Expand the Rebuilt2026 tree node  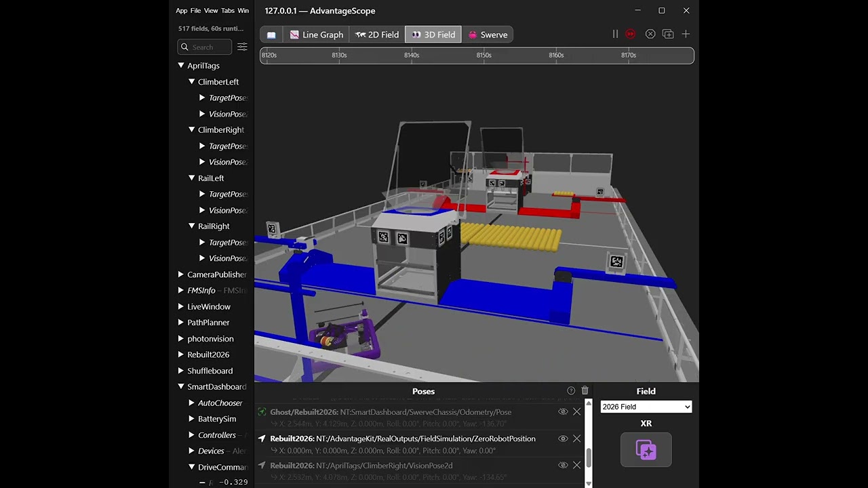[x=181, y=354]
